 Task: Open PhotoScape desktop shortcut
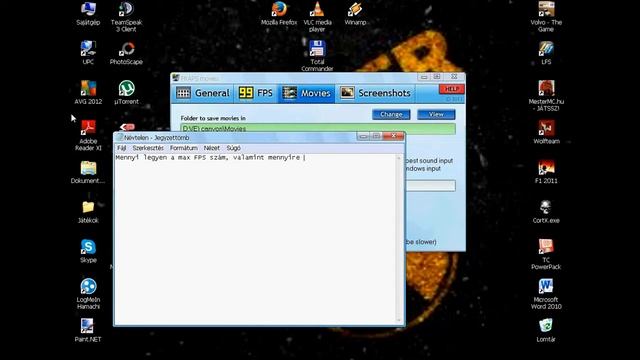pyautogui.click(x=126, y=53)
